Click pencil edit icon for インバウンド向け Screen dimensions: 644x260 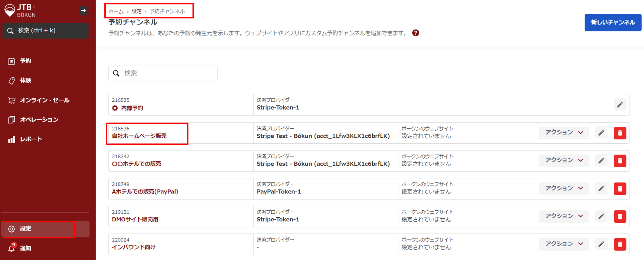601,244
